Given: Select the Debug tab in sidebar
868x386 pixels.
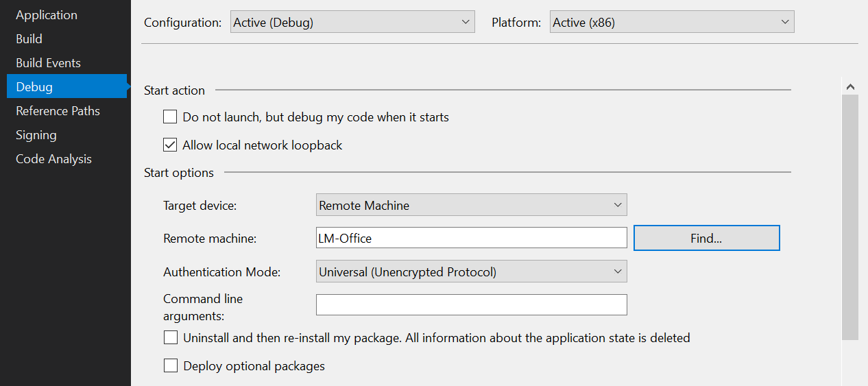Looking at the screenshot, I should (x=34, y=87).
